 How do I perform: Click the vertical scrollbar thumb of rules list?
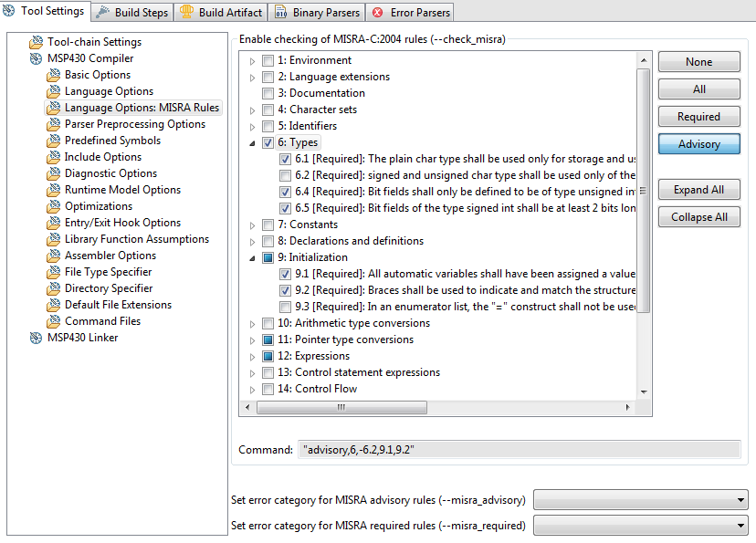click(x=643, y=191)
